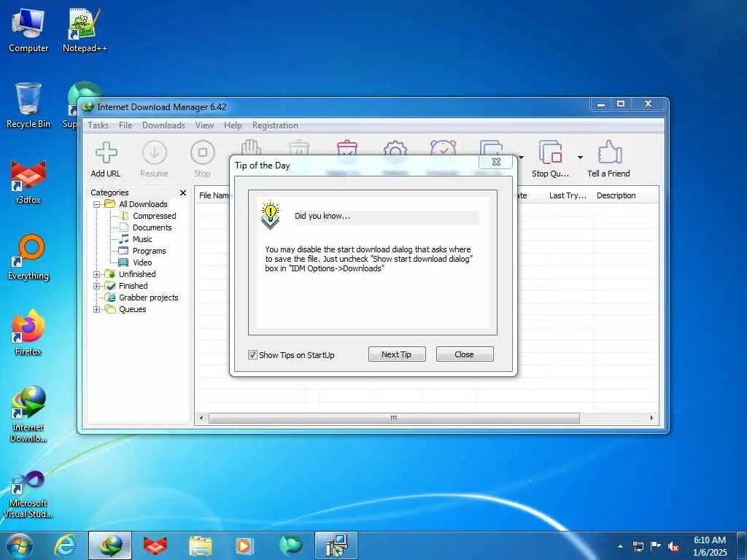The height and width of the screenshot is (560, 747).
Task: Expand the Queues category node
Action: point(97,309)
